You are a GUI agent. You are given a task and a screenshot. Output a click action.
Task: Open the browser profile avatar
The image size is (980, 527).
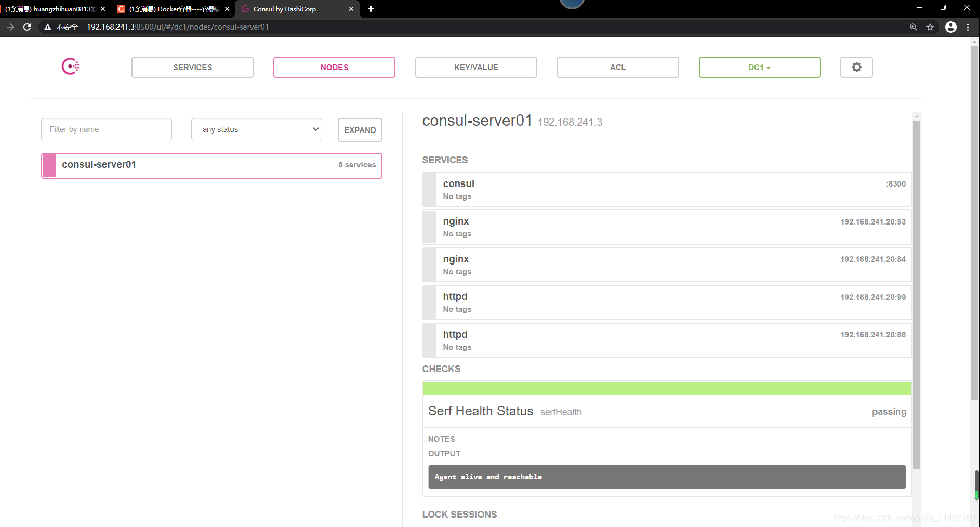pos(951,27)
